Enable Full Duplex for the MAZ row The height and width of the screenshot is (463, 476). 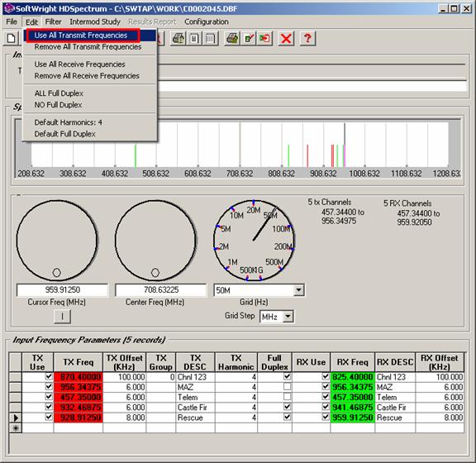[287, 386]
